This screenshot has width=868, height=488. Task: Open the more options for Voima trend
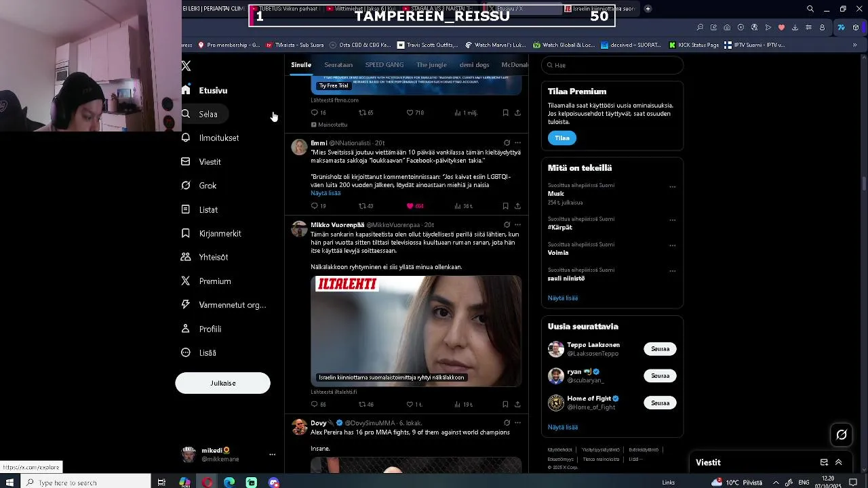[x=673, y=246]
